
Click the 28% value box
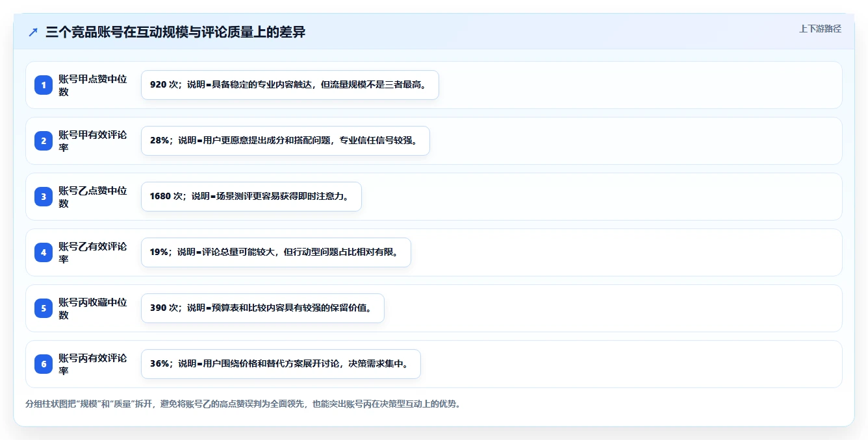(x=285, y=141)
